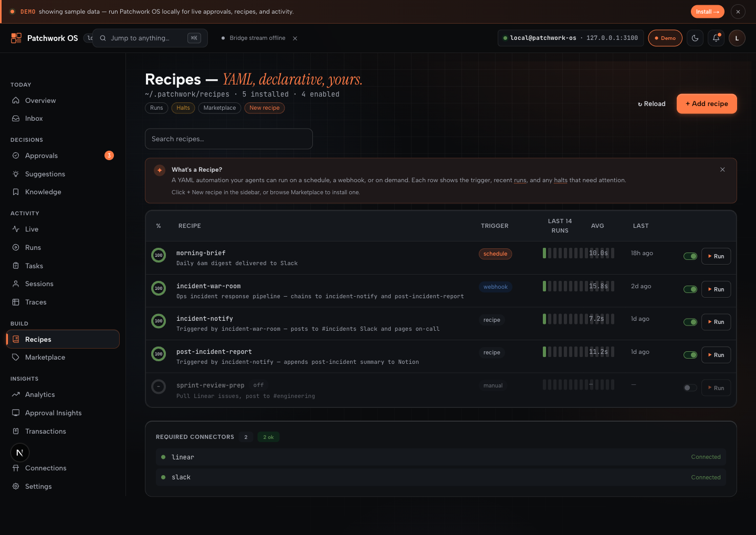This screenshot has height=535, width=756.
Task: Open Runs in the sidebar
Action: point(63,247)
